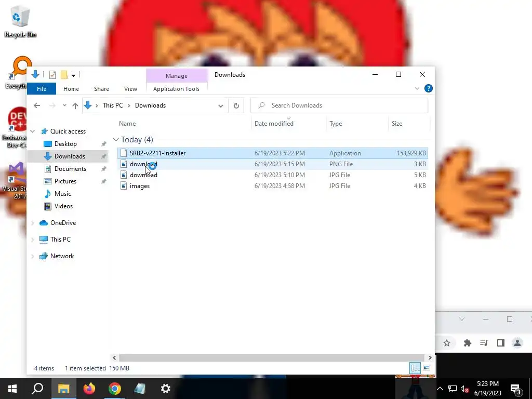Image resolution: width=532 pixels, height=399 pixels.
Task: Refresh the Downloads folder
Action: tap(236, 105)
